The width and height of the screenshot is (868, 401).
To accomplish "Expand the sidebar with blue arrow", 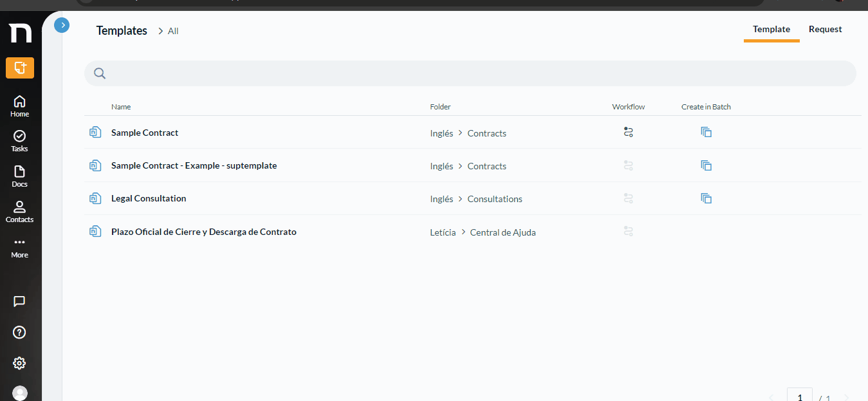I will (62, 25).
